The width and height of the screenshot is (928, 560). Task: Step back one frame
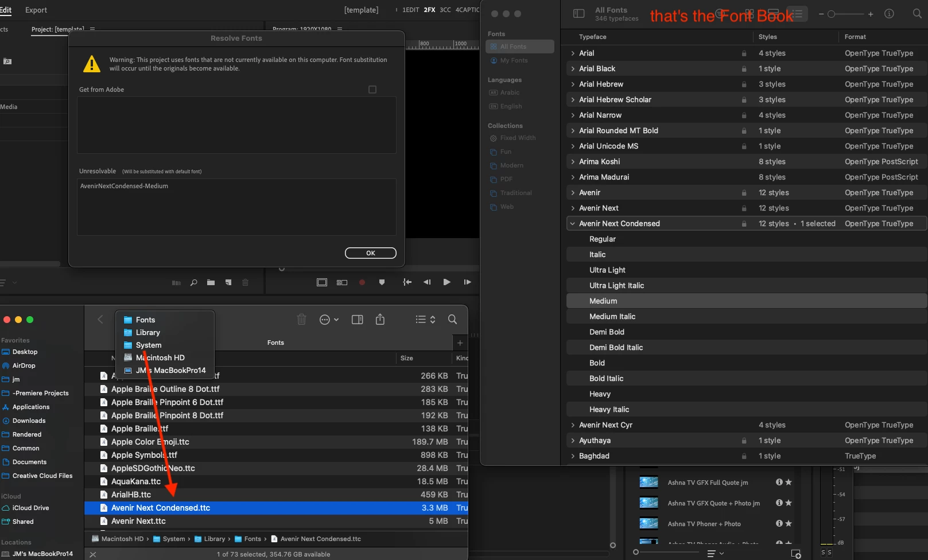point(427,282)
